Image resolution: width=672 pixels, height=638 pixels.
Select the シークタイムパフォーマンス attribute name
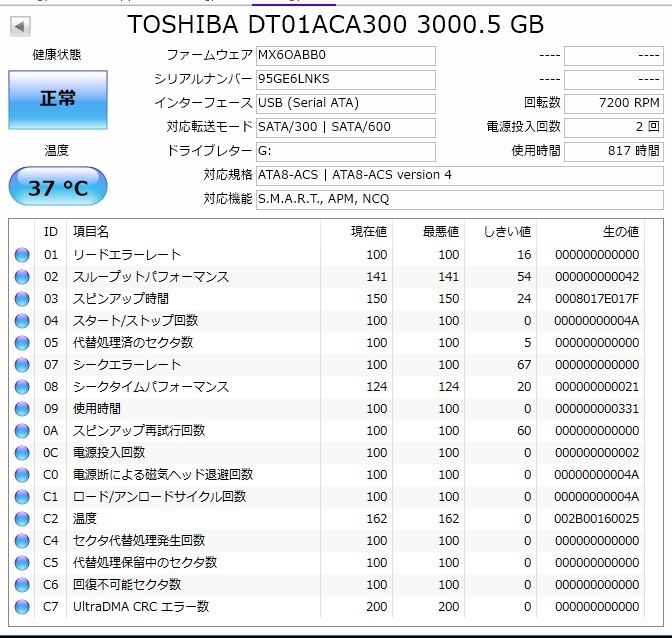[x=151, y=387]
